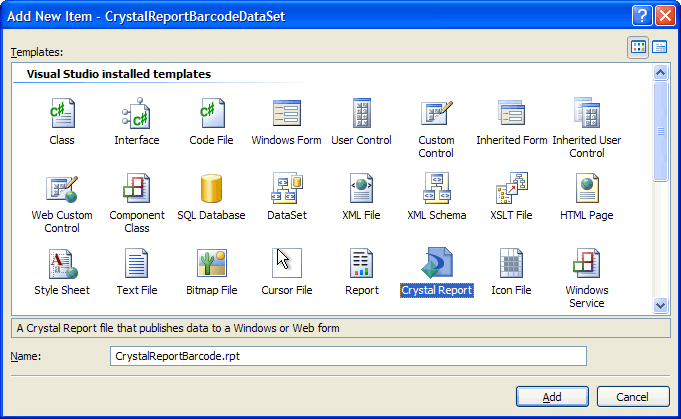The width and height of the screenshot is (681, 419).
Task: Choose the Web Custom Control icon
Action: point(62,189)
